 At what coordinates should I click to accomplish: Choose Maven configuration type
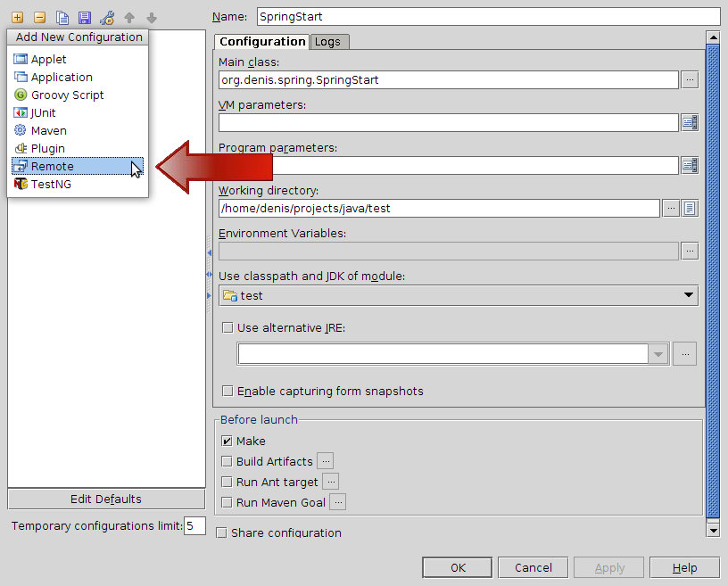(x=78, y=131)
